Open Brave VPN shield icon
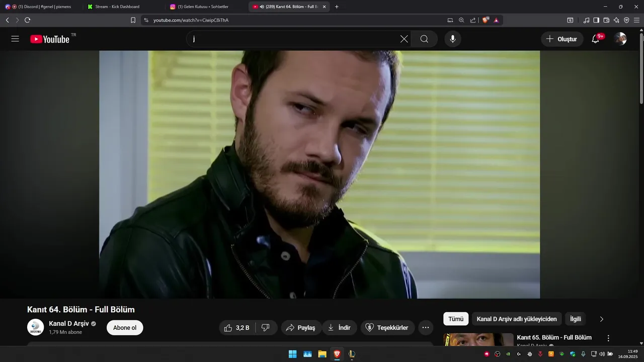Image resolution: width=644 pixels, height=362 pixels. (626, 20)
